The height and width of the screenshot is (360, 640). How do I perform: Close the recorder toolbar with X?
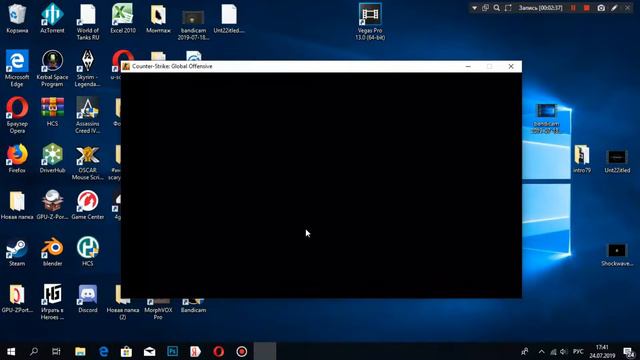(x=628, y=8)
